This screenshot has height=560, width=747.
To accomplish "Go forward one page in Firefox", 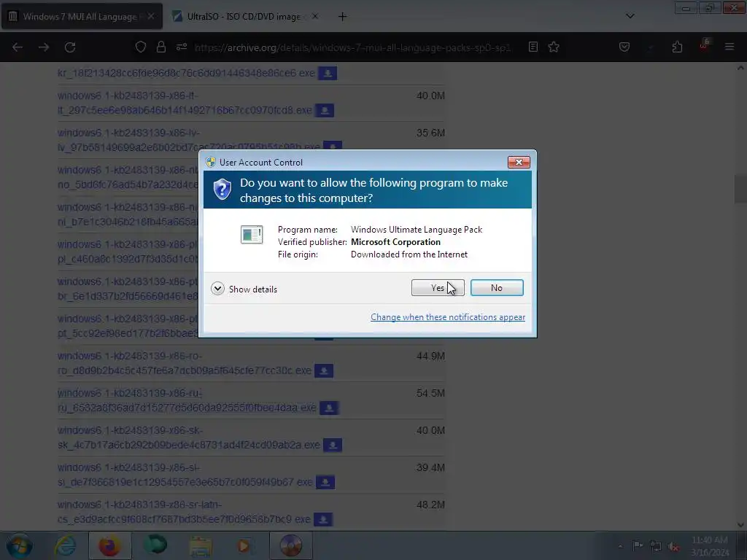I will pyautogui.click(x=44, y=47).
